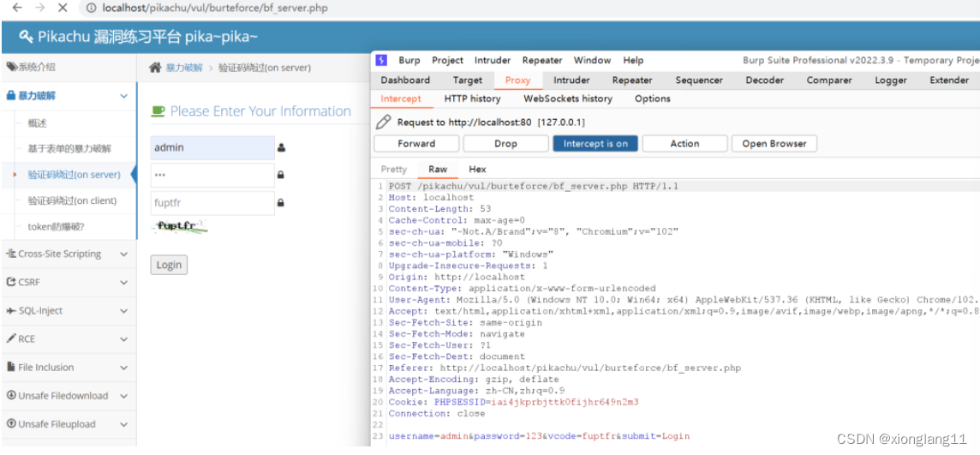
Task: Click the File Inclusion file icon
Action: point(10,367)
